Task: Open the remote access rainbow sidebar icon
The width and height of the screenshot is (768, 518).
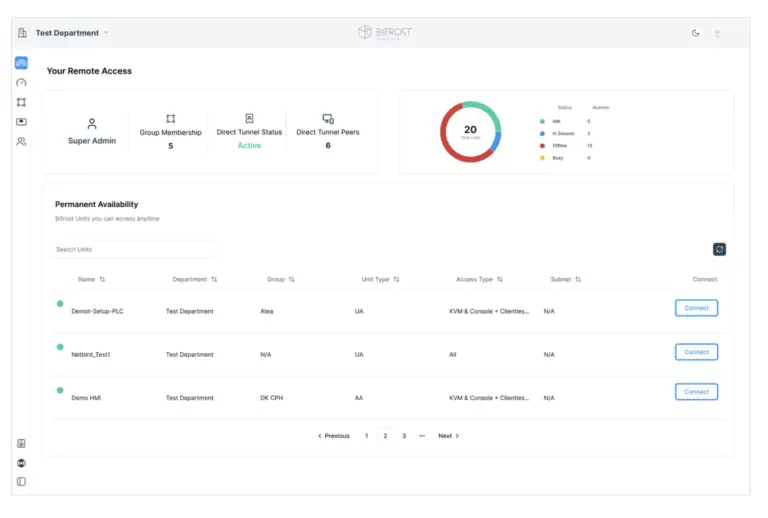Action: [21, 63]
